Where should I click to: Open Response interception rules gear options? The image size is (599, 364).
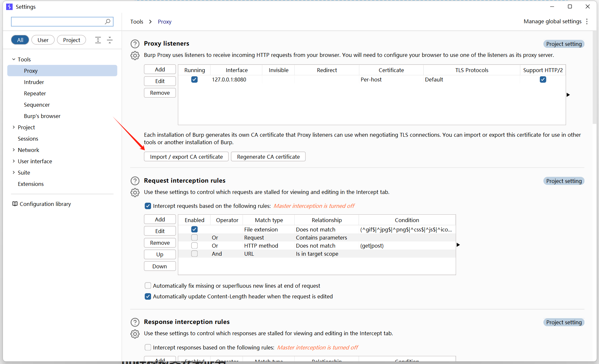click(135, 334)
